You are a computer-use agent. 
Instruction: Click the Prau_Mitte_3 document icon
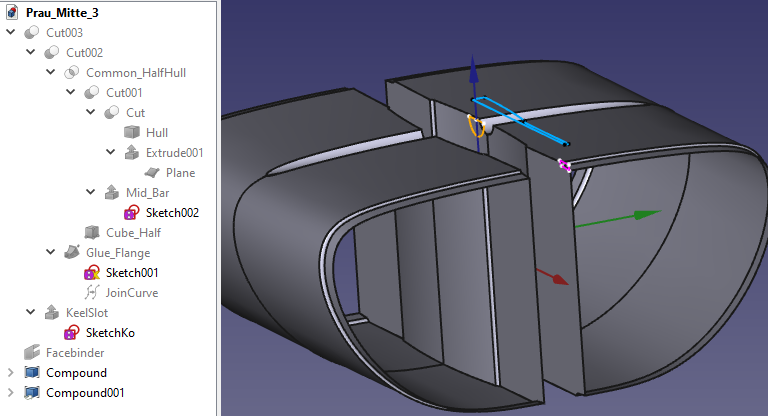click(x=11, y=13)
